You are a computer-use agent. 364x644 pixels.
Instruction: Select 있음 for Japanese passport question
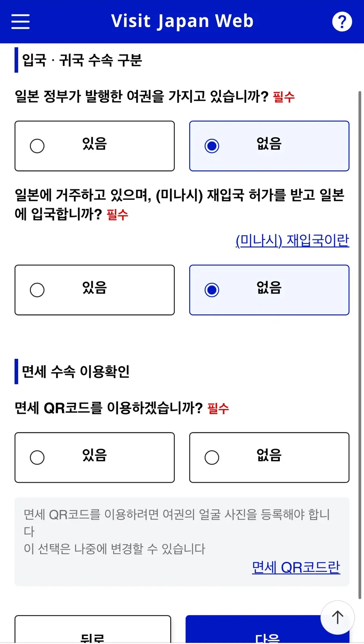click(x=95, y=146)
